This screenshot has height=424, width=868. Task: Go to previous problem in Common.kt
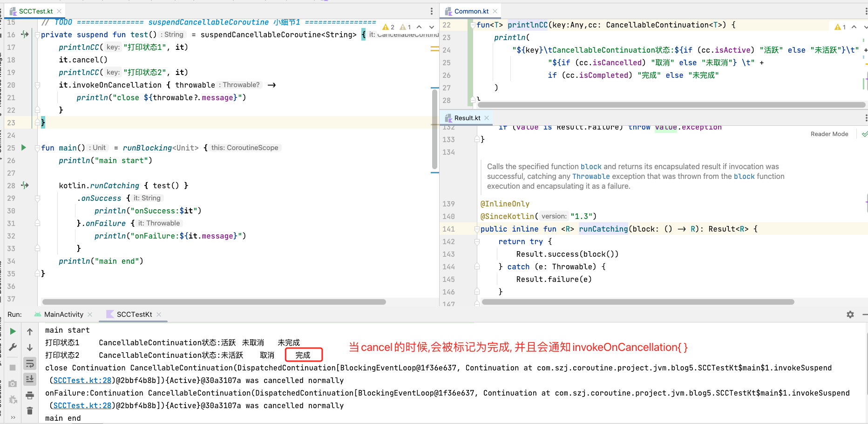coord(854,27)
